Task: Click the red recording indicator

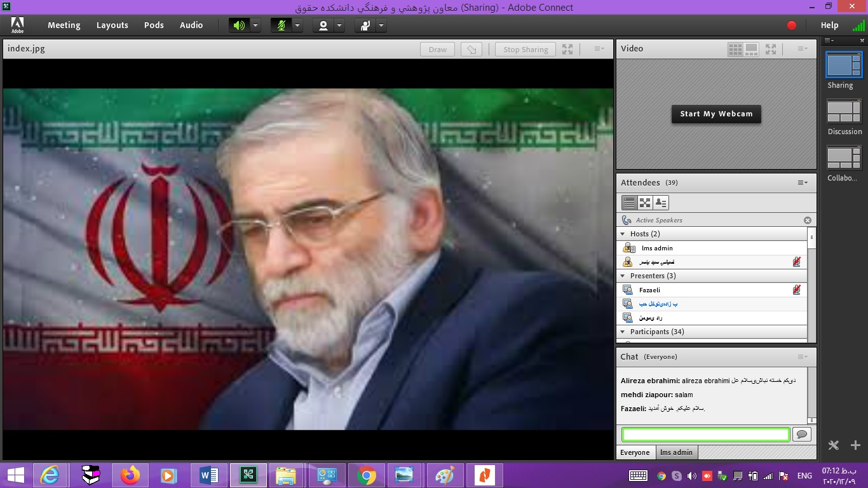Action: pos(792,25)
